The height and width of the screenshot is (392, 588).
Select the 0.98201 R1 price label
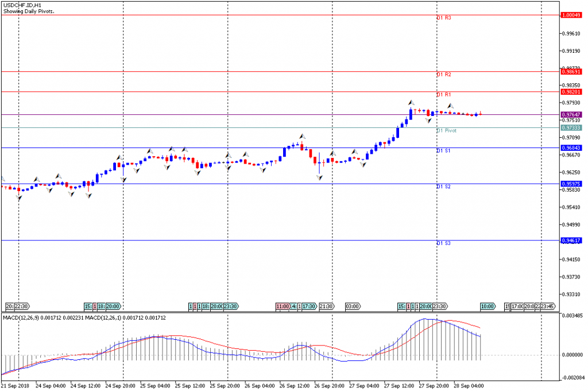571,92
